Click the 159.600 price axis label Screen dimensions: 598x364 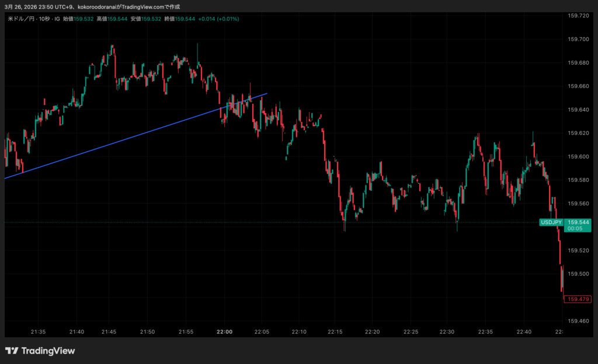578,156
